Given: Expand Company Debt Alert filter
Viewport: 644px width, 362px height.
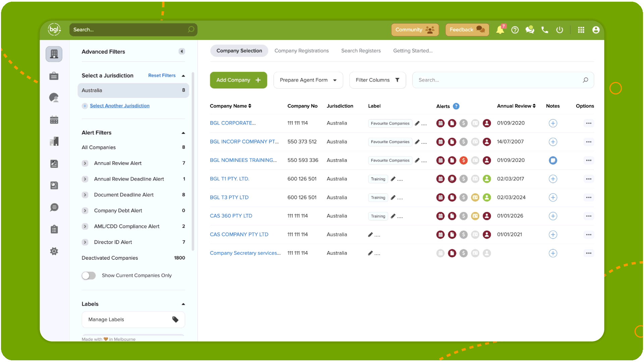Looking at the screenshot, I should pos(85,210).
